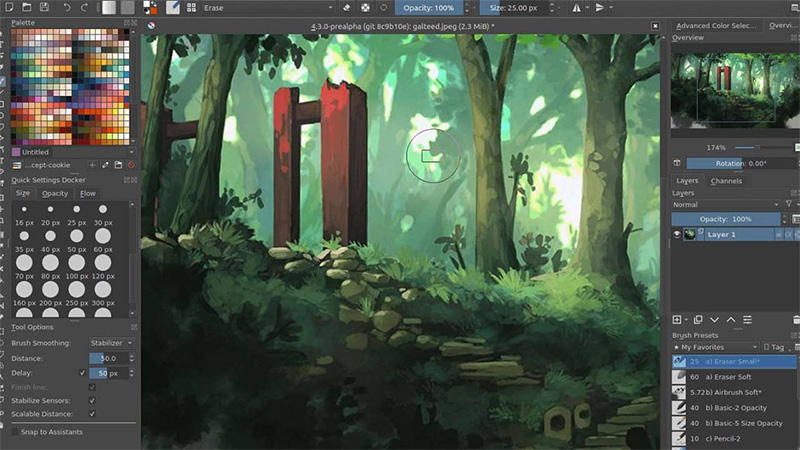Open the Erase blending mode dropdown
The height and width of the screenshot is (450, 800).
[x=267, y=8]
